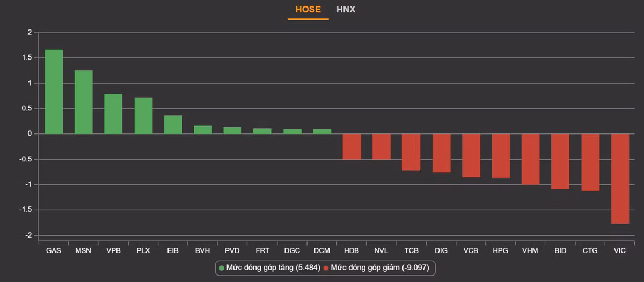The image size is (644, 282).
Task: Click the green MSN bar
Action: click(x=84, y=102)
